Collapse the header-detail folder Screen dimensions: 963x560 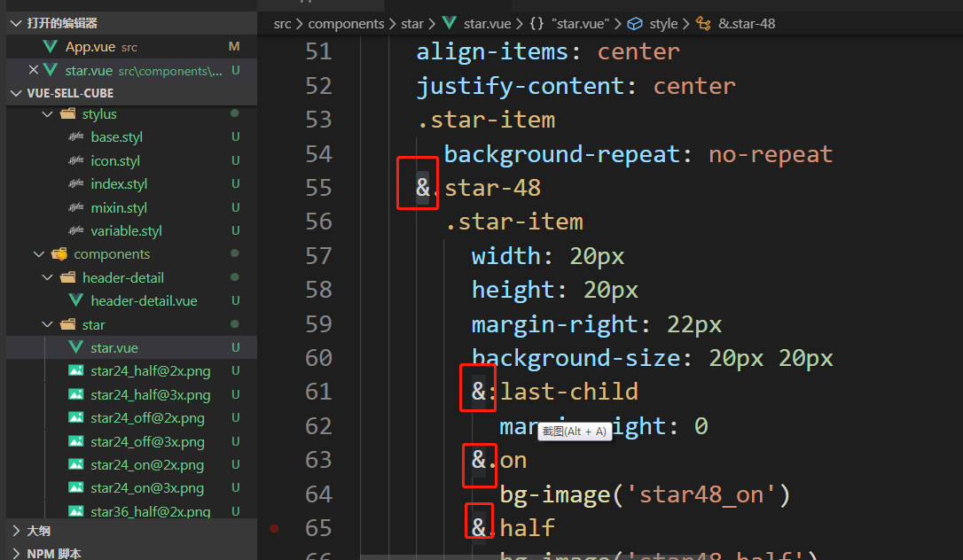(x=47, y=278)
